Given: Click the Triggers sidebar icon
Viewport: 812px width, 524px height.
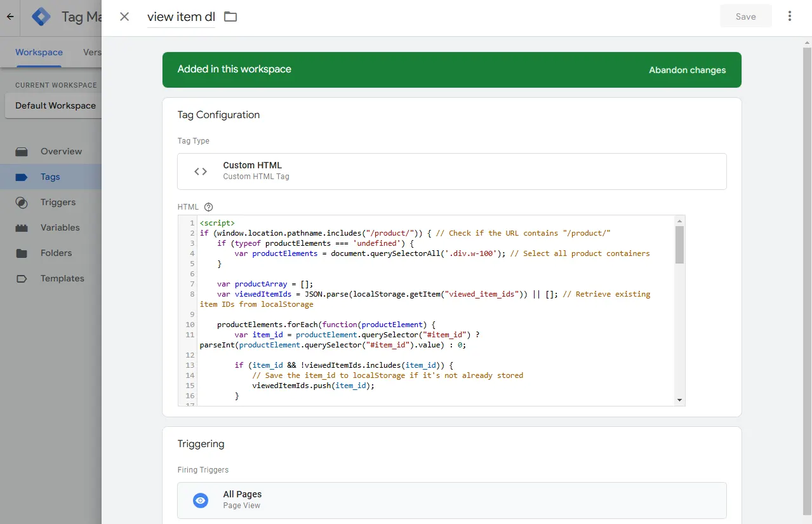Looking at the screenshot, I should click(22, 203).
